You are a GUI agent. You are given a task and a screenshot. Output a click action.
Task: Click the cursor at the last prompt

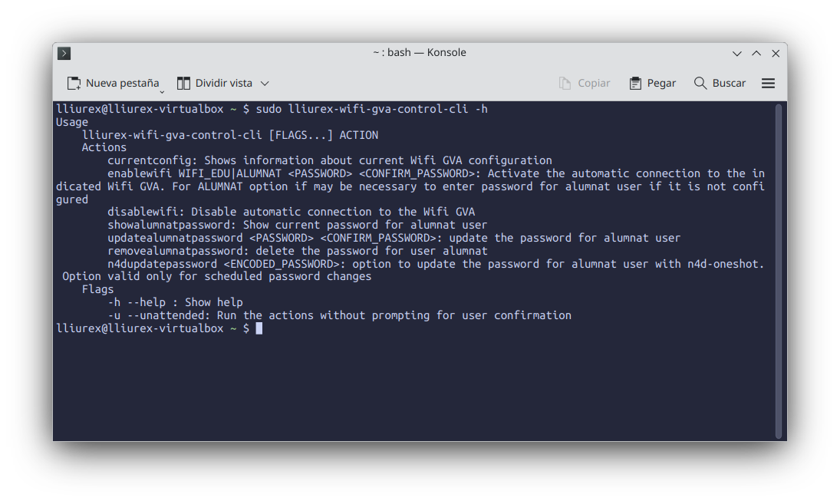pos(259,328)
